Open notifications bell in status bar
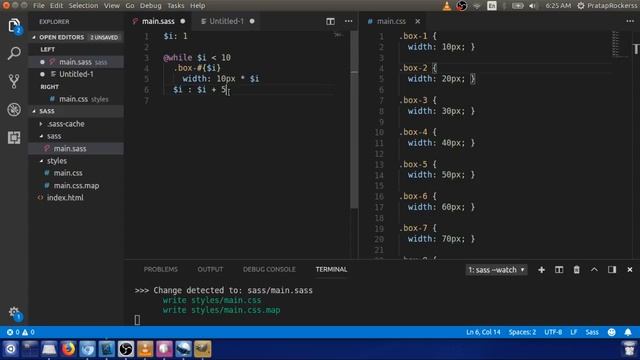 (628, 332)
